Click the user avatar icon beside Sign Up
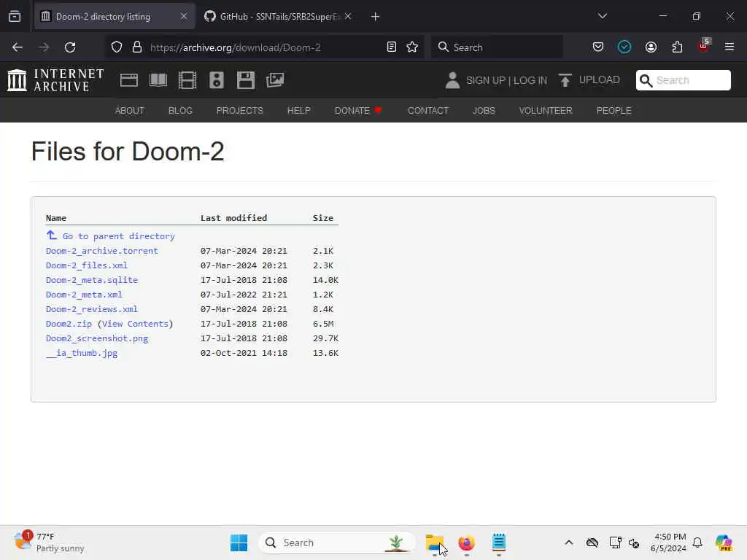Viewport: 747px width, 560px height. tap(452, 80)
